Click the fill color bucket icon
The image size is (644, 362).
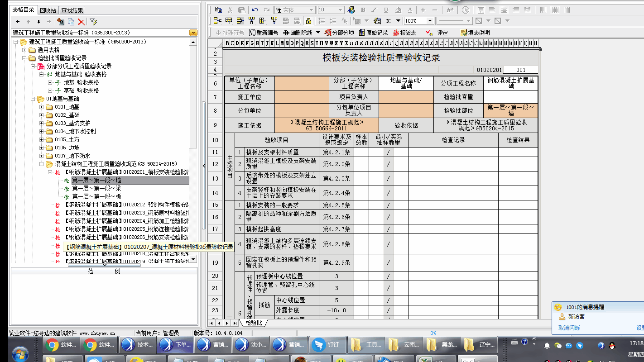pyautogui.click(x=398, y=10)
